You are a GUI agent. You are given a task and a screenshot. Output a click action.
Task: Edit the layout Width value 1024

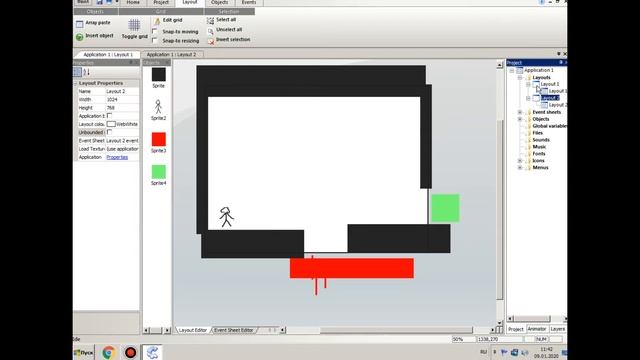click(122, 100)
